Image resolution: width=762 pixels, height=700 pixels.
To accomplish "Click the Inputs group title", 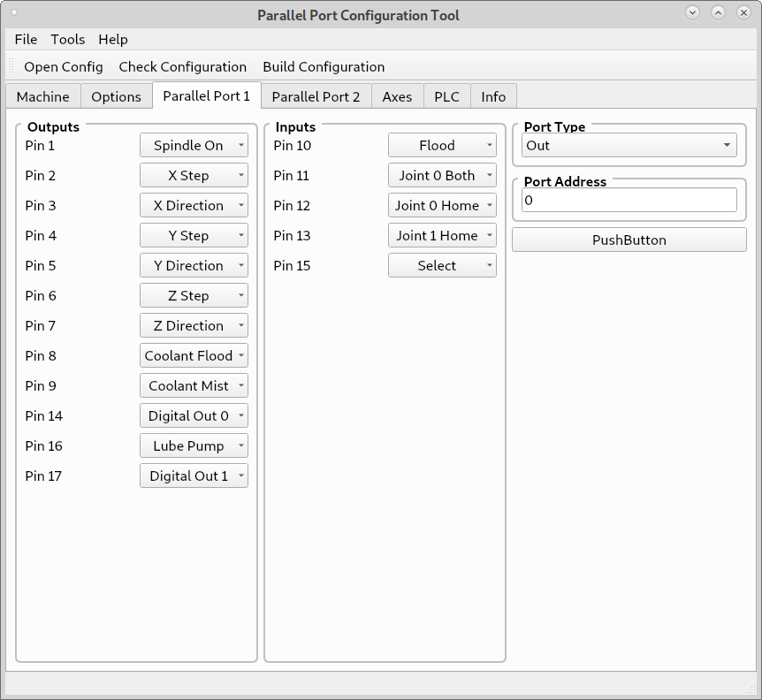I will (x=295, y=126).
